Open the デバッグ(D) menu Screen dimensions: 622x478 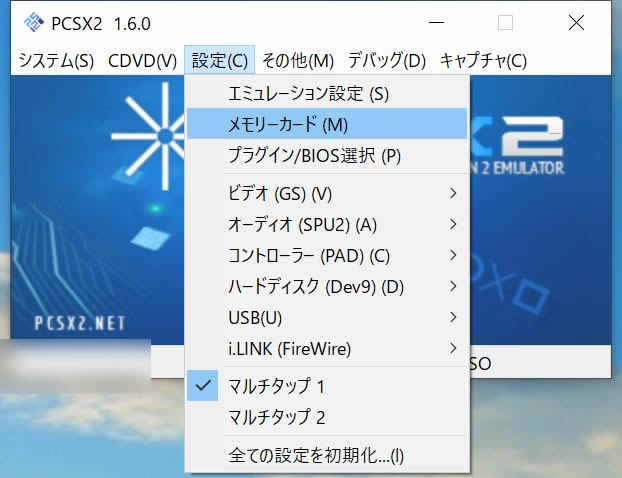point(387,61)
